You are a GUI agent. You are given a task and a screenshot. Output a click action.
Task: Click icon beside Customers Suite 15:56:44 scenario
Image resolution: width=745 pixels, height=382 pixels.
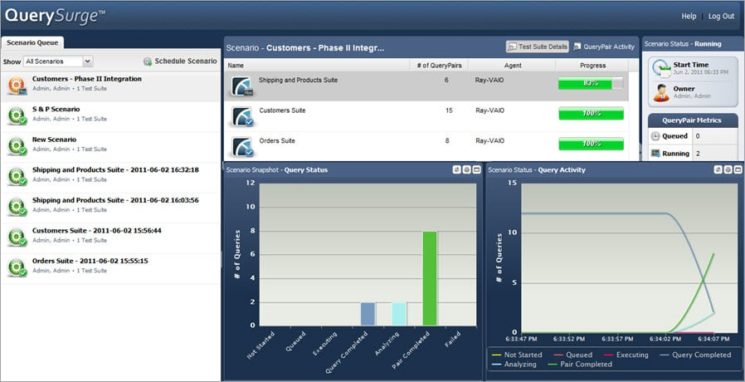(x=17, y=238)
